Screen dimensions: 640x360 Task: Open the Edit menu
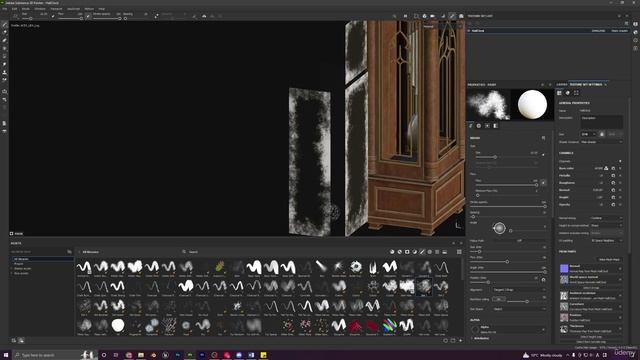pos(14,9)
